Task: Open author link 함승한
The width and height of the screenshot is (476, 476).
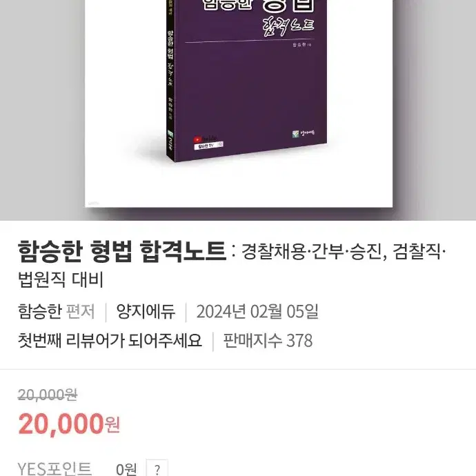Action: point(40,311)
